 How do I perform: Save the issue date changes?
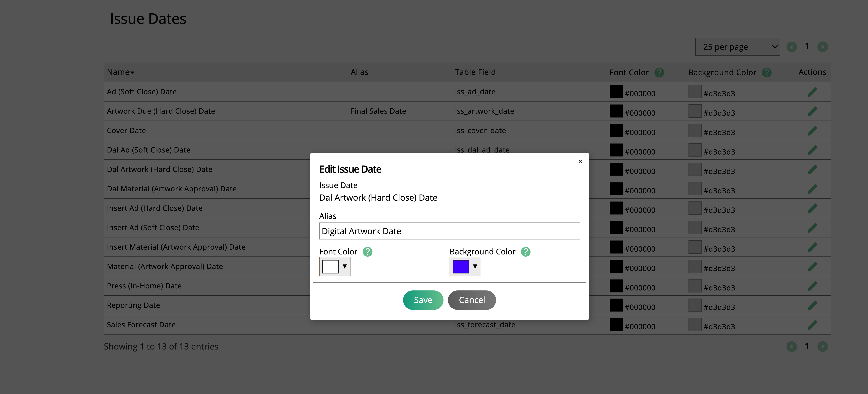click(423, 300)
